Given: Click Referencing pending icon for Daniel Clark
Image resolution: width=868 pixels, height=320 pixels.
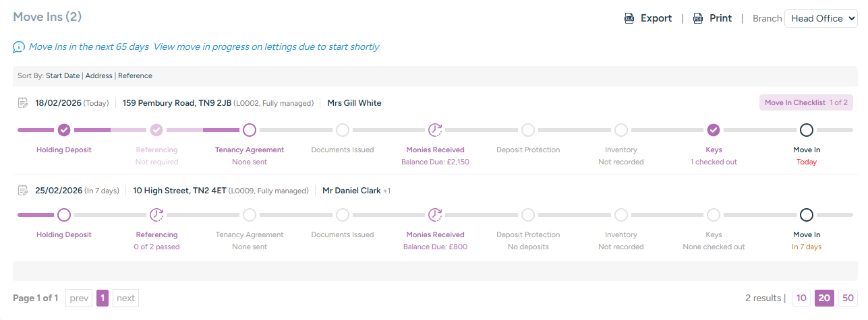Looking at the screenshot, I should pyautogui.click(x=156, y=215).
